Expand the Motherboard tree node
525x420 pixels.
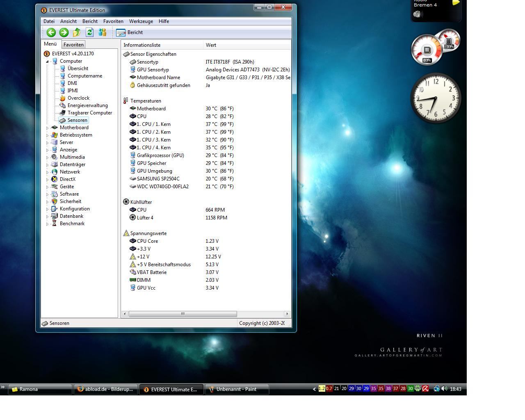pos(47,128)
